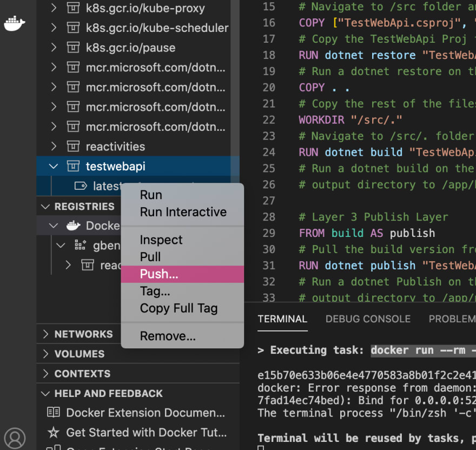Image resolution: width=476 pixels, height=450 pixels.
Task: Switch to the TERMINAL panel tab
Action: point(282,319)
